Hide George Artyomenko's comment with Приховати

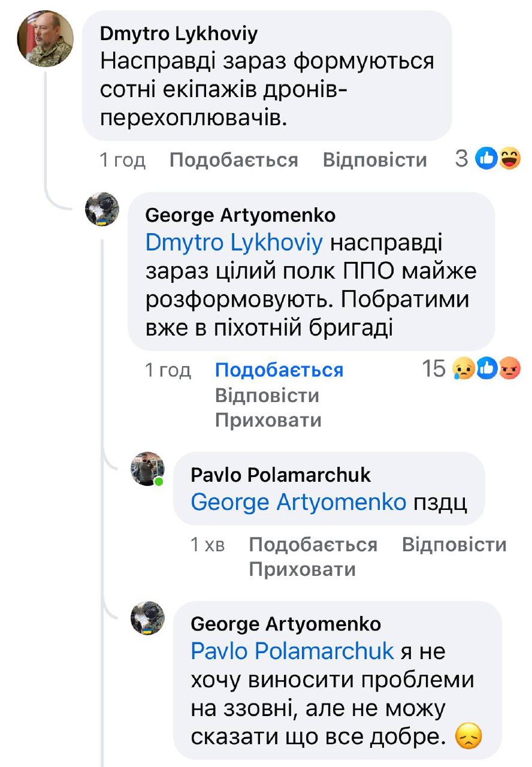[x=268, y=421]
